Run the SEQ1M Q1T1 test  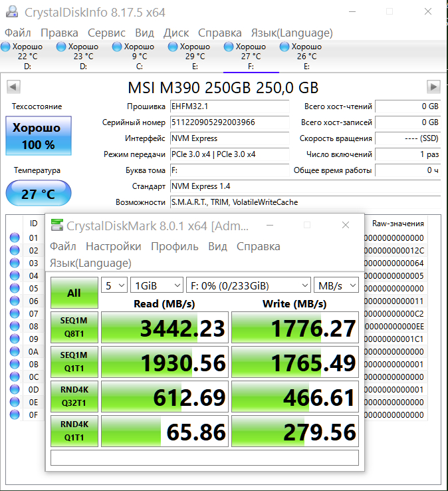74,362
